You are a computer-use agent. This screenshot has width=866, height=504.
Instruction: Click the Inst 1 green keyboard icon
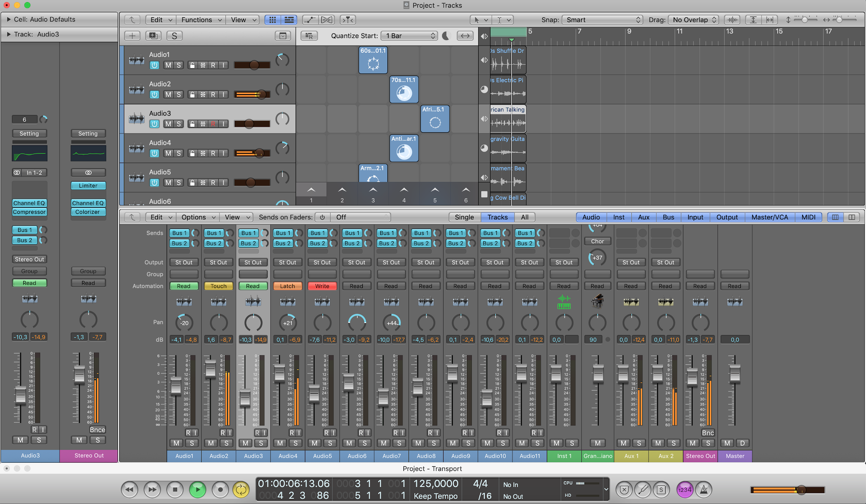[x=564, y=302]
